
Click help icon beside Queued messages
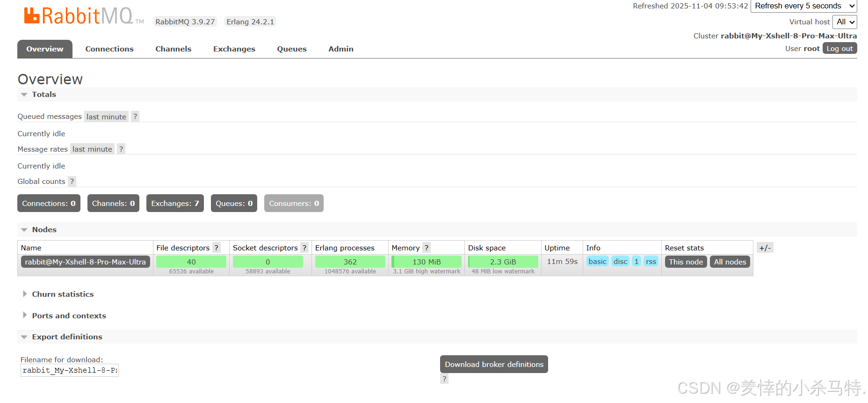(x=135, y=117)
